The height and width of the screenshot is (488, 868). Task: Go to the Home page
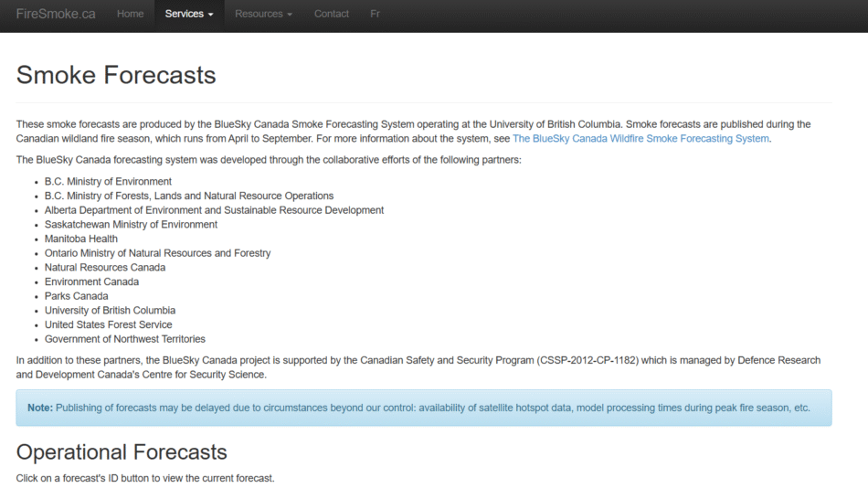point(131,14)
